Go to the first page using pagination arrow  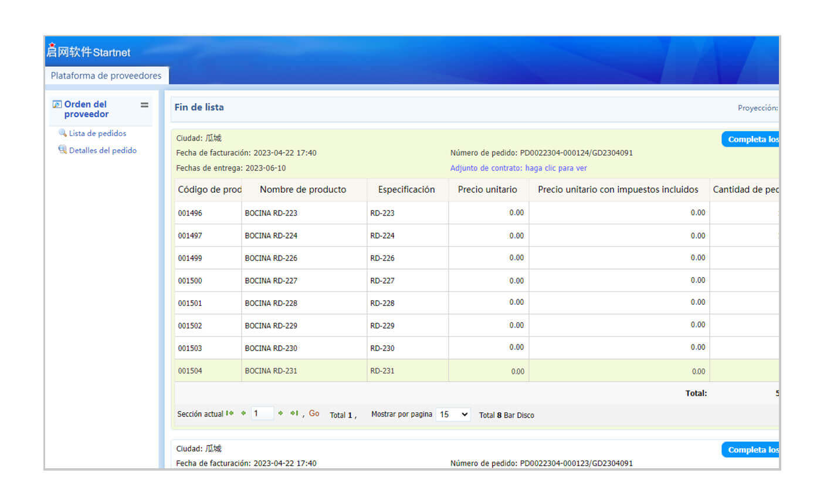[230, 414]
